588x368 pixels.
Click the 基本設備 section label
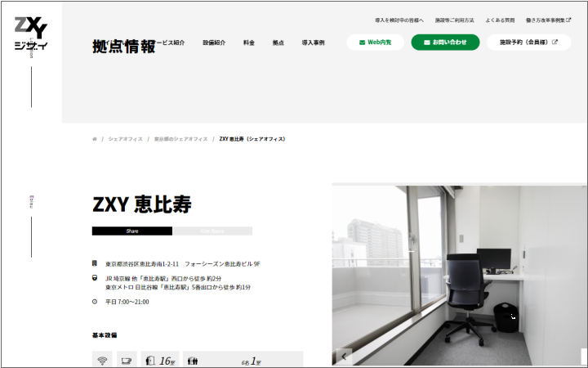pos(105,335)
